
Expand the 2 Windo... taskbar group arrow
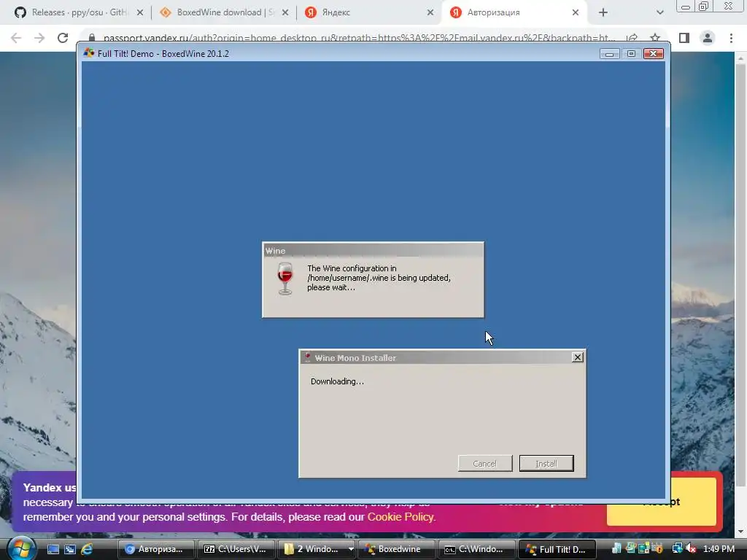pyautogui.click(x=351, y=549)
